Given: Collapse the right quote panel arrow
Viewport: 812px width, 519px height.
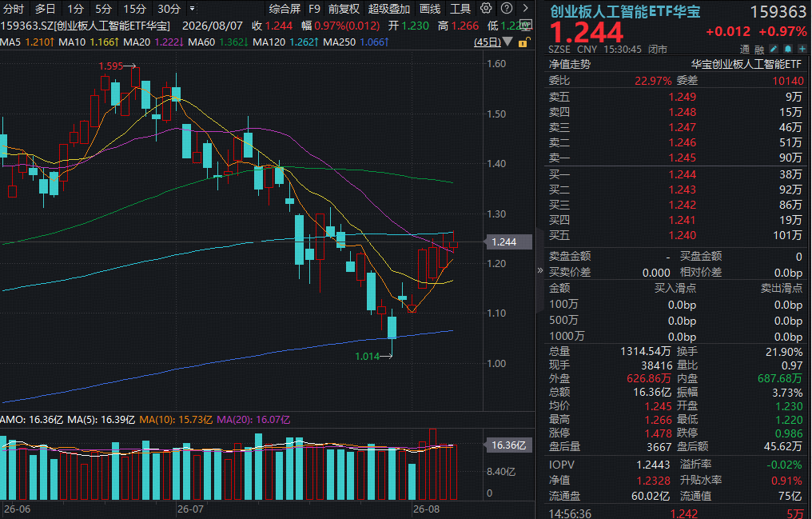Looking at the screenshot, I should click(x=540, y=269).
